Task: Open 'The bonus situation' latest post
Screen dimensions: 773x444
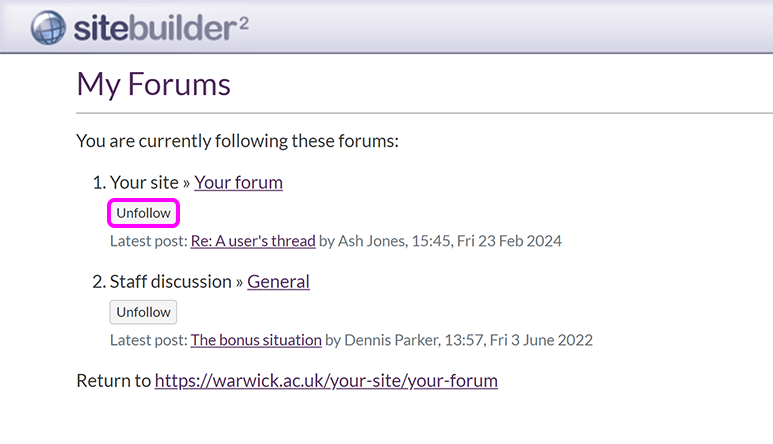Action: tap(256, 340)
